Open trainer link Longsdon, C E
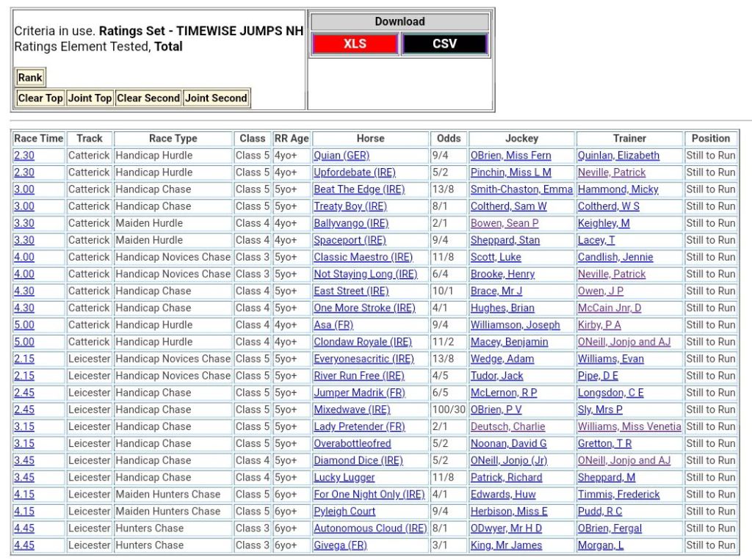Viewport: 752px width, 560px height. coord(610,393)
